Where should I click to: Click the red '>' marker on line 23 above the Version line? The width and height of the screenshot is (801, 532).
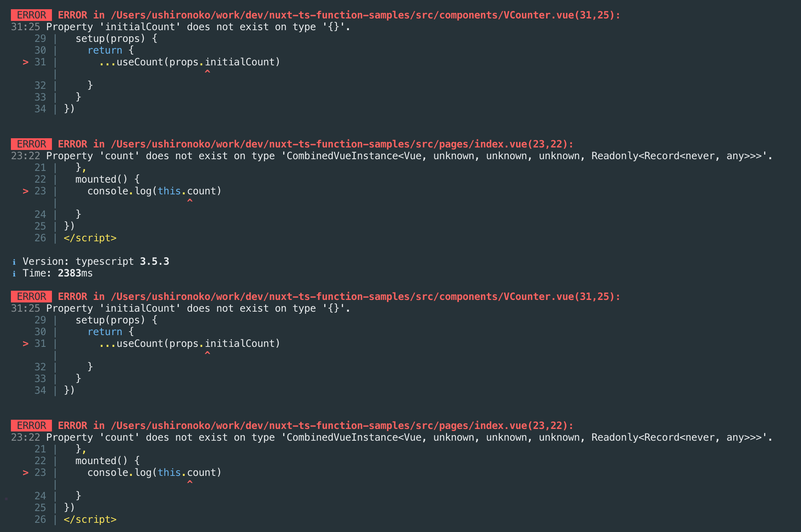coord(26,191)
